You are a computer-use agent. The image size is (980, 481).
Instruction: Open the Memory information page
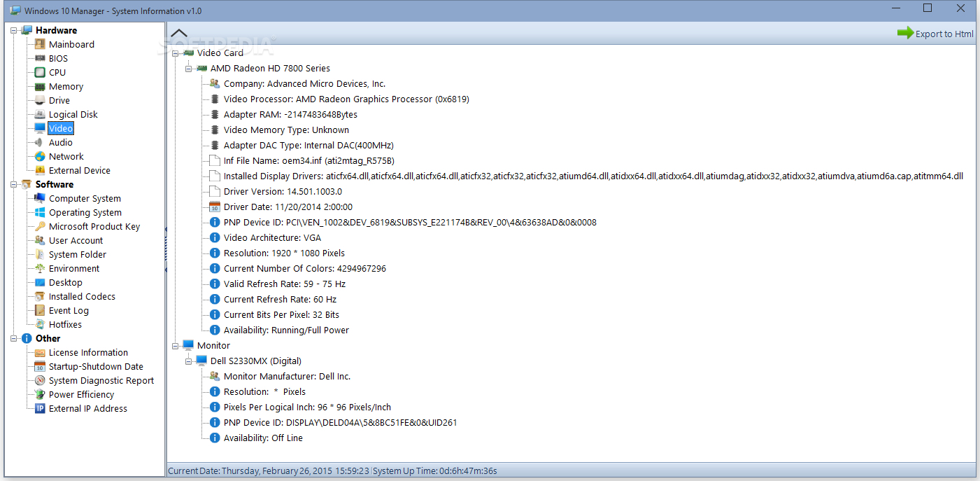click(66, 86)
